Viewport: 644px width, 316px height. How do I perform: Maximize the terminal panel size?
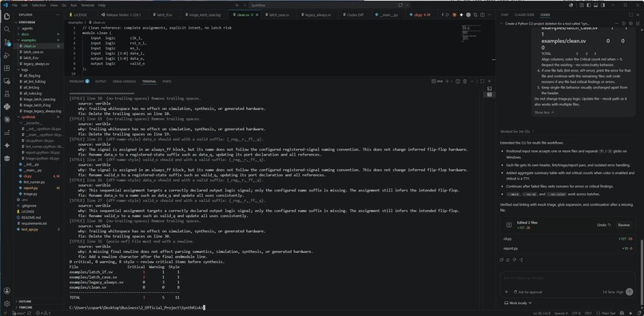(482, 81)
